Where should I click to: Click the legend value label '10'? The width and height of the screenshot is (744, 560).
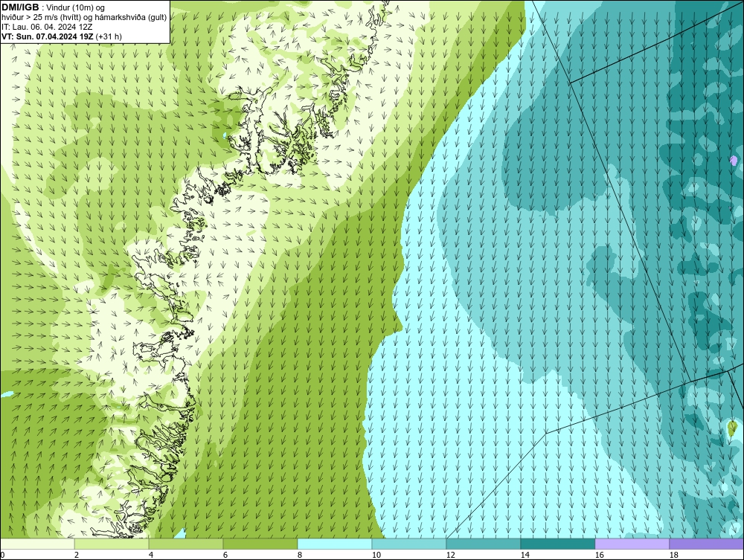click(x=376, y=555)
